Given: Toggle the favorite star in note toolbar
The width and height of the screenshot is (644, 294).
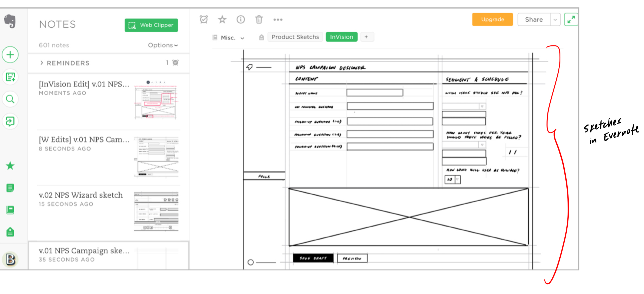Looking at the screenshot, I should tap(222, 20).
